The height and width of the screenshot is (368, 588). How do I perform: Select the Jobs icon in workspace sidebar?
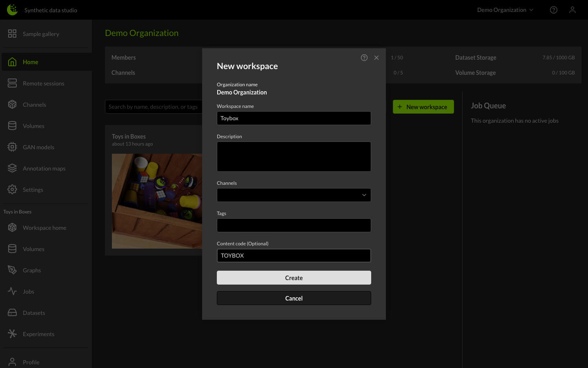pyautogui.click(x=12, y=291)
